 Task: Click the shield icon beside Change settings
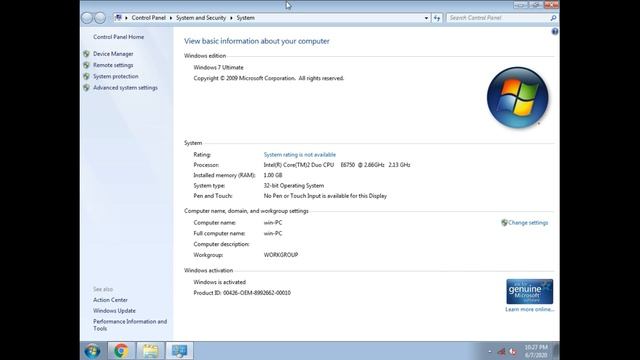(x=504, y=223)
